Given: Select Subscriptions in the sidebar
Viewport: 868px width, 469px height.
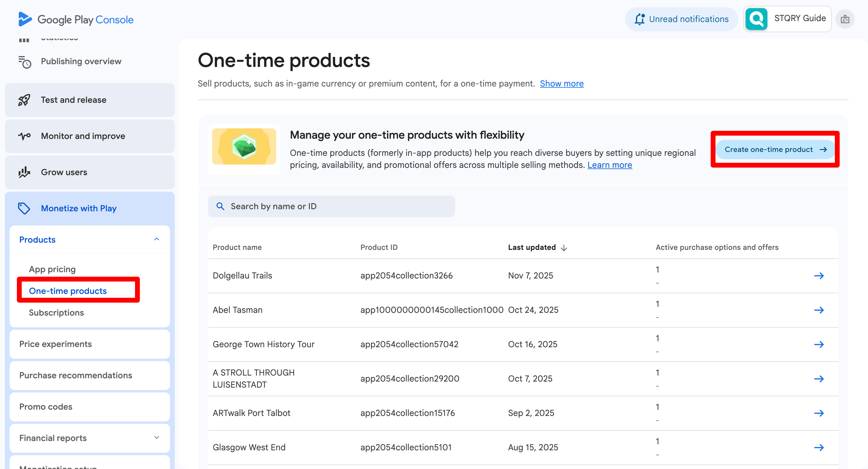Looking at the screenshot, I should click(x=56, y=313).
